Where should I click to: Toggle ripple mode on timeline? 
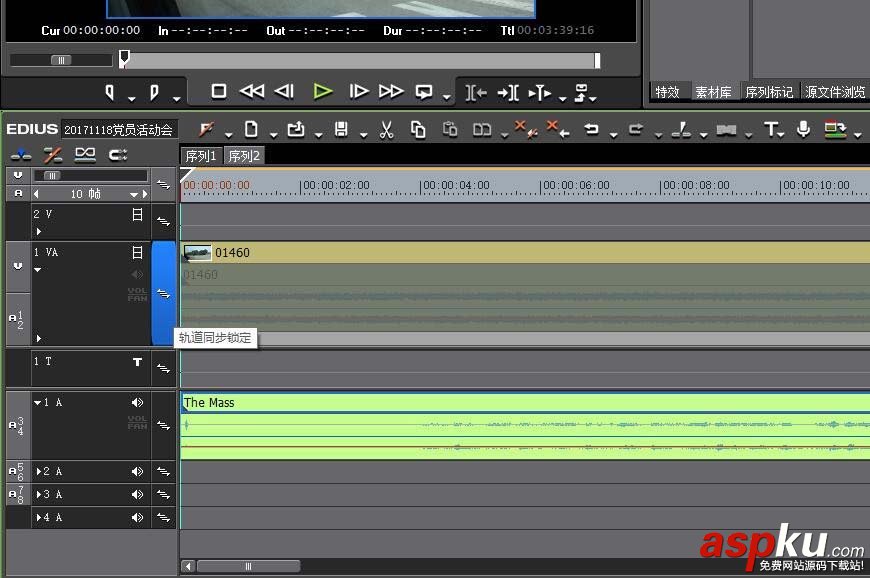(53, 155)
